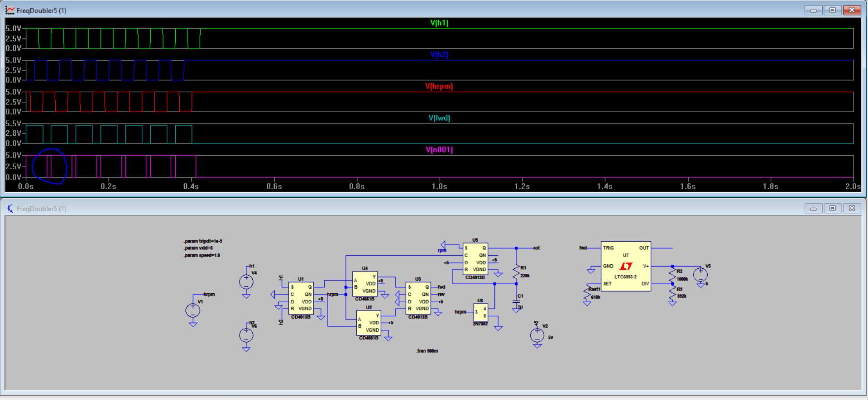The image size is (868, 400).
Task: Click the h1 label above V4
Action: point(252,266)
